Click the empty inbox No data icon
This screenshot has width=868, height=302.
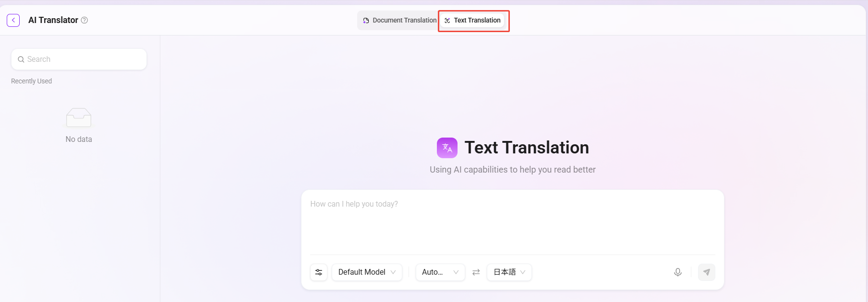[79, 118]
